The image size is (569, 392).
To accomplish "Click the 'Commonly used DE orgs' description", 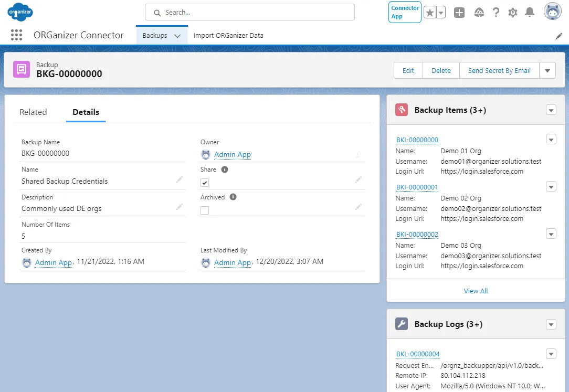I will pos(61,208).
